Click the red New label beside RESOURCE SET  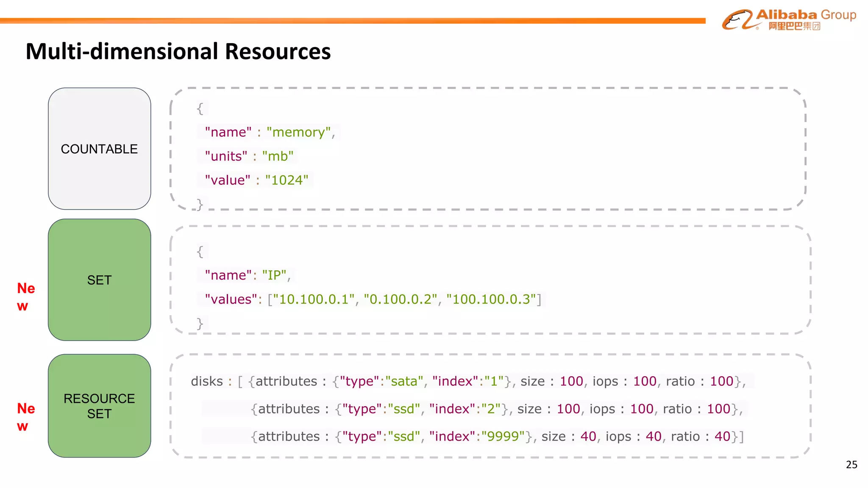[25, 417]
